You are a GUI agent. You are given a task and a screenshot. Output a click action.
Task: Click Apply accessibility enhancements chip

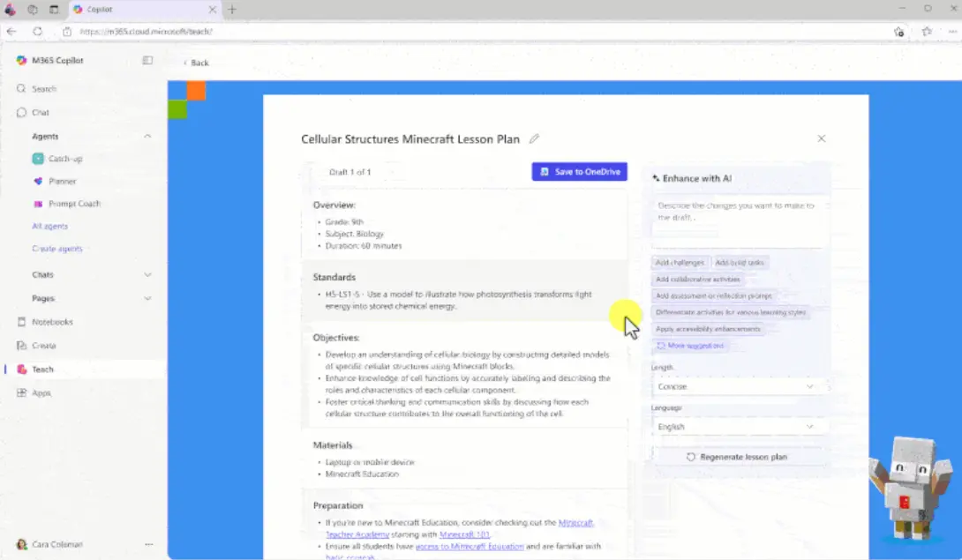coord(708,329)
